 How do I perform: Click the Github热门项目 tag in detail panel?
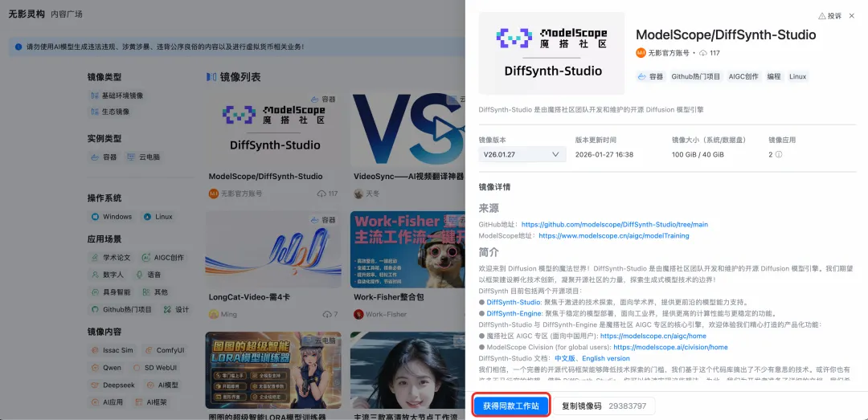pyautogui.click(x=696, y=76)
